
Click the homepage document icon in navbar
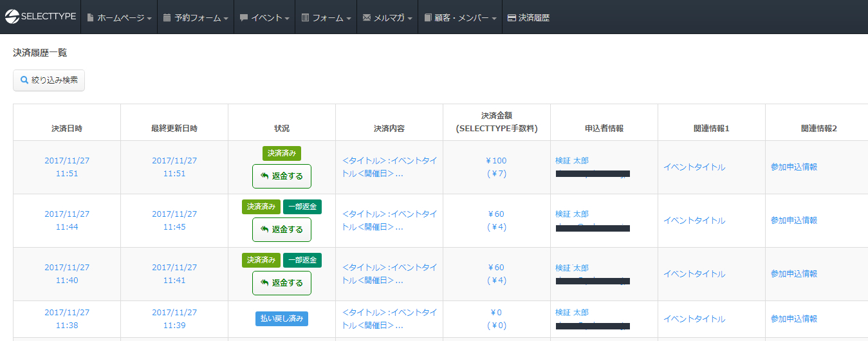[x=90, y=18]
